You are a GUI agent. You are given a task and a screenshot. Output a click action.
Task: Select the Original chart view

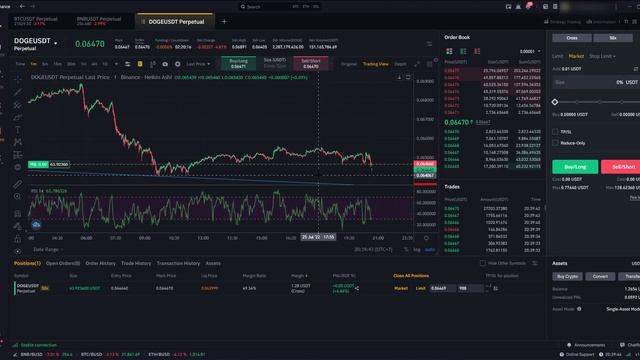point(349,64)
